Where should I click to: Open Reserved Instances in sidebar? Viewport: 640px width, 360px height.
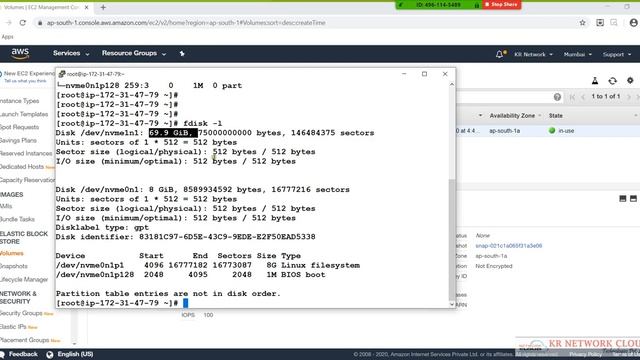click(26, 153)
